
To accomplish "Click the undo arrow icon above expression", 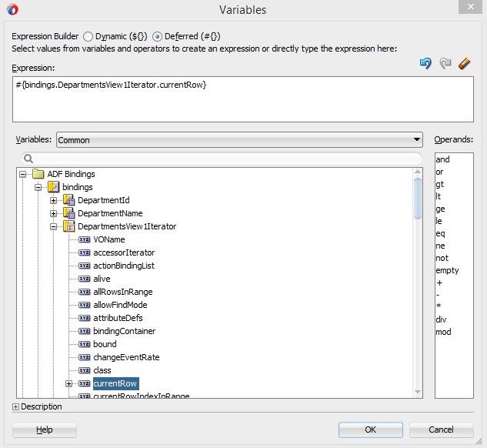I will tap(425, 64).
